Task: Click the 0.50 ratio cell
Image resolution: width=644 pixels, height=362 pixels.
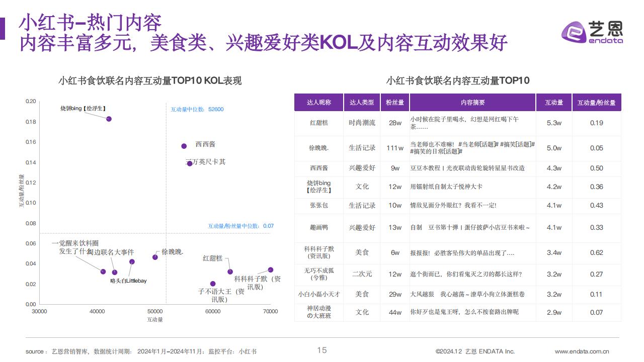Action: click(x=597, y=168)
